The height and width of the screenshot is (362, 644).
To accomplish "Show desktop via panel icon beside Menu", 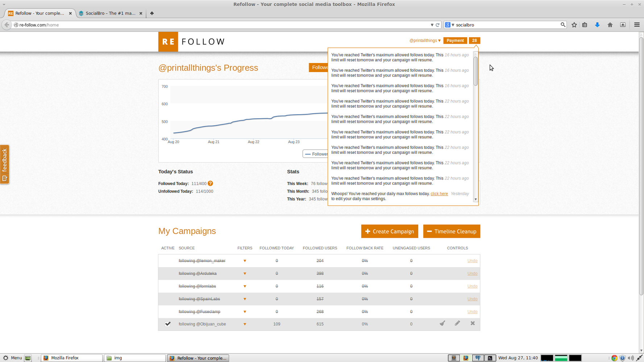I will pos(28,358).
